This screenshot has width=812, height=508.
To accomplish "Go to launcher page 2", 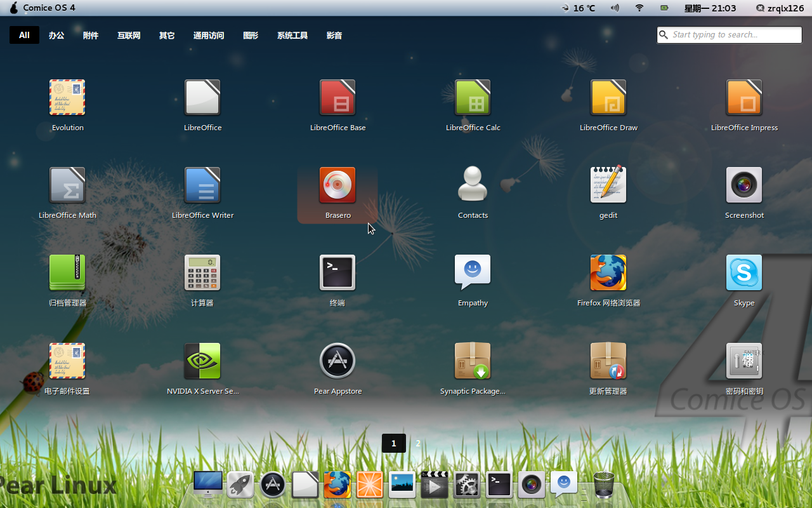I will 418,443.
